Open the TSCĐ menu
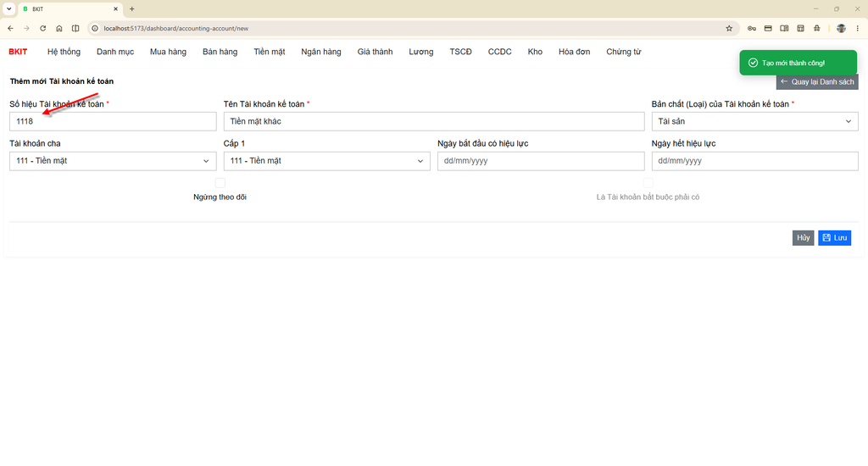868x466 pixels. tap(460, 52)
